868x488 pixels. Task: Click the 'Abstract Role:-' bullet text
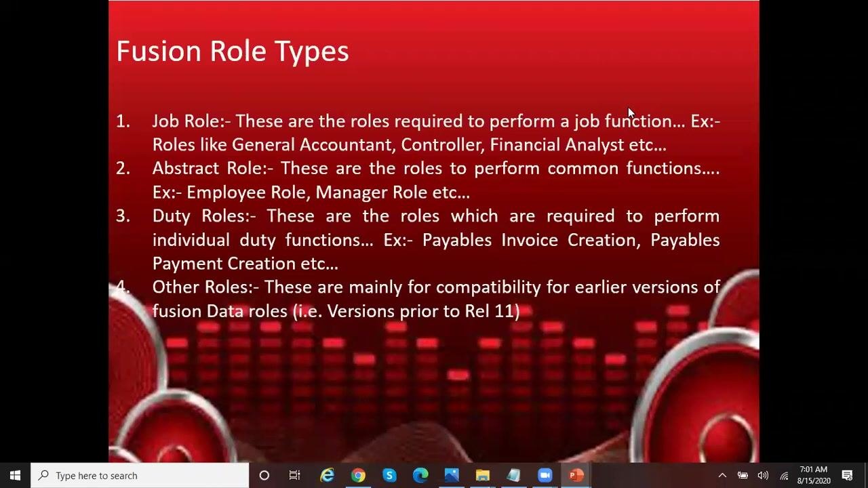(x=212, y=169)
